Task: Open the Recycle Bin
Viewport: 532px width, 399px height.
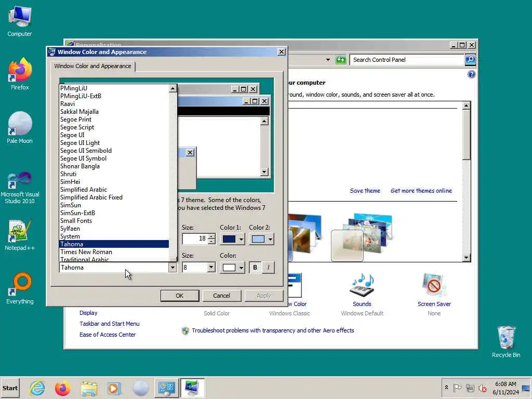Action: point(506,342)
